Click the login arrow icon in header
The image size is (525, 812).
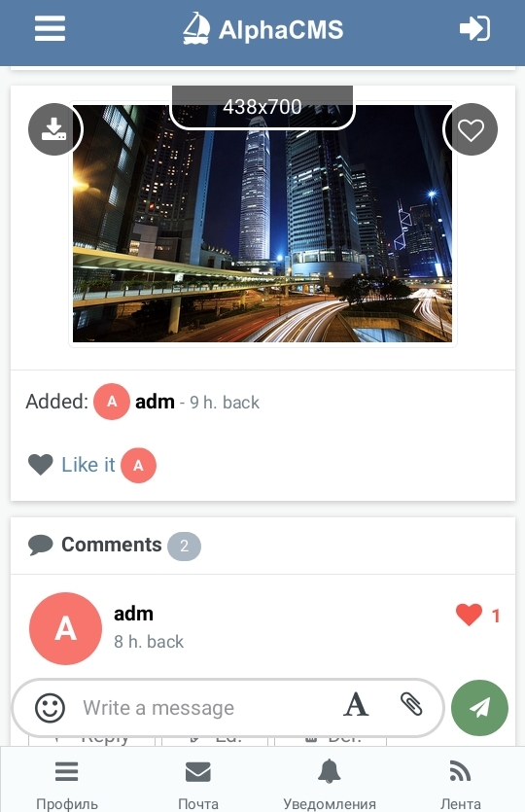[x=474, y=28]
